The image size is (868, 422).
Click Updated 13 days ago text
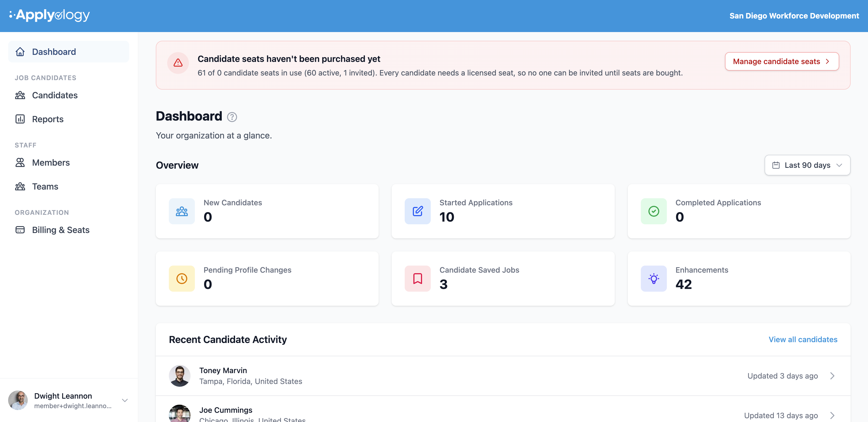[781, 415]
